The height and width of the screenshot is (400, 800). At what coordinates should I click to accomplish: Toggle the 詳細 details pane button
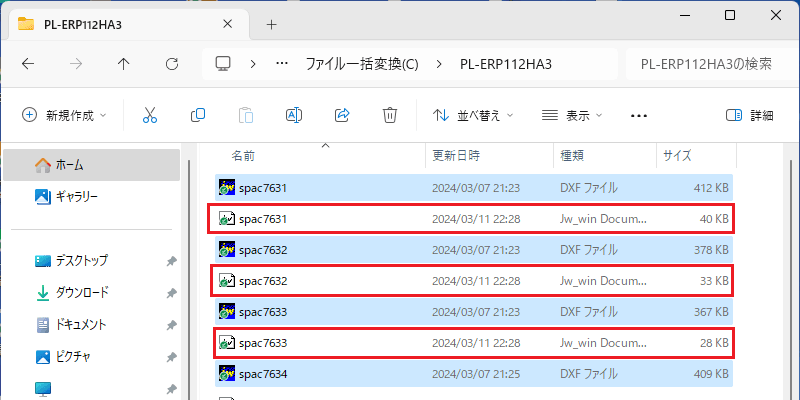[x=749, y=115]
